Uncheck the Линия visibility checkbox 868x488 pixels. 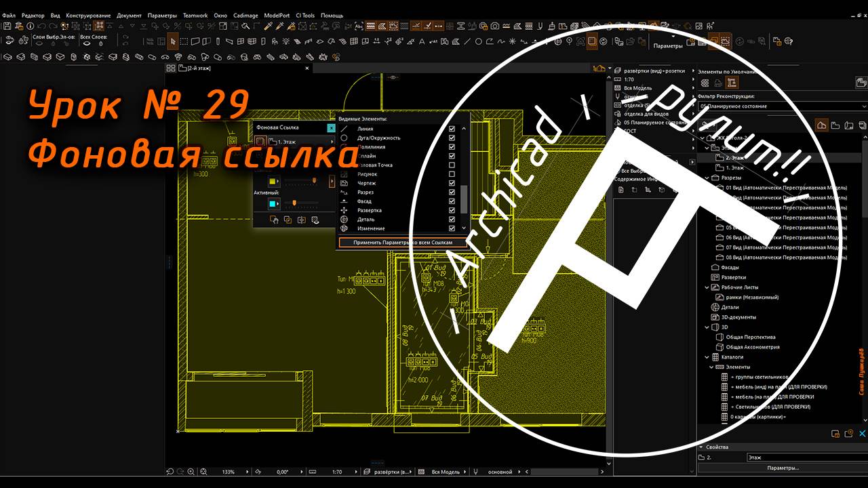451,129
